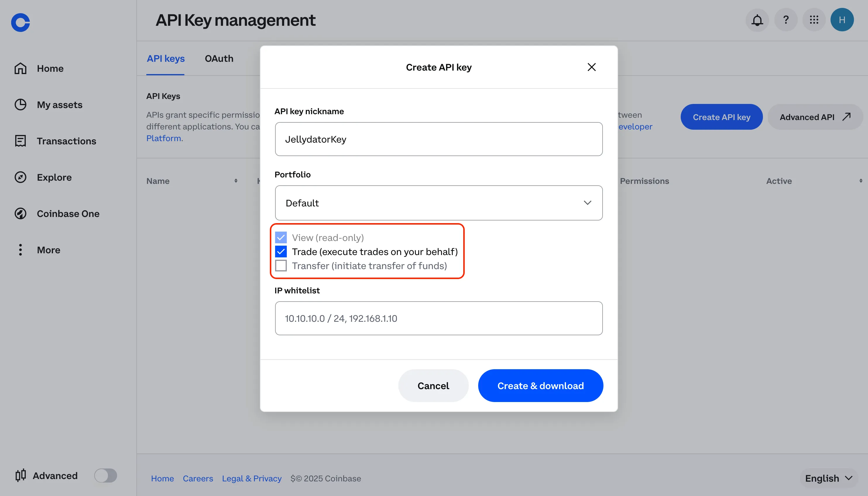The width and height of the screenshot is (868, 496).
Task: Check the Transfer permission checkbox
Action: click(x=281, y=265)
